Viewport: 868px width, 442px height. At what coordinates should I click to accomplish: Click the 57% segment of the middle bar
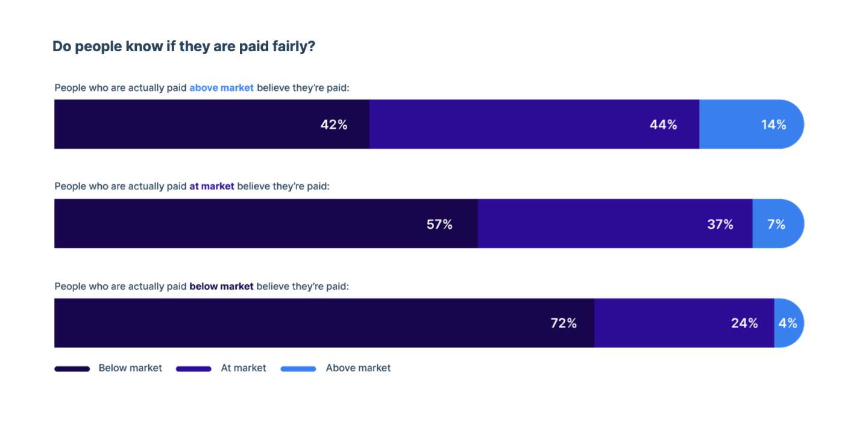coord(266,224)
